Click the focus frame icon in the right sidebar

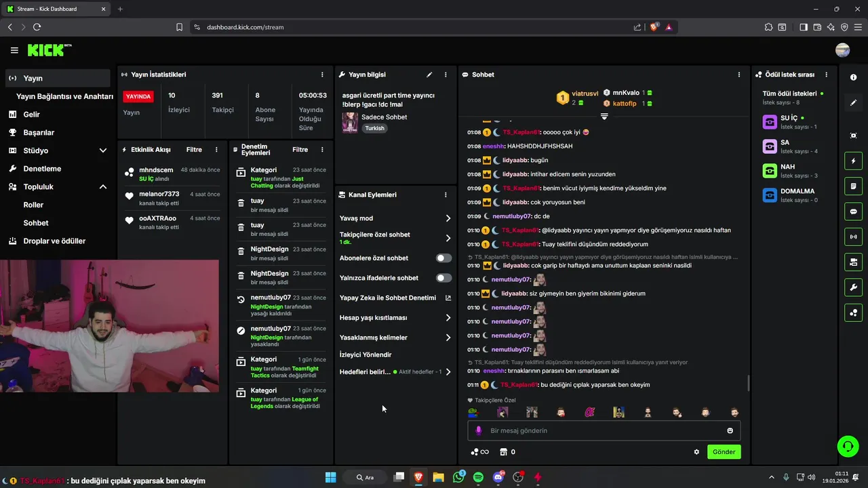coord(853,136)
